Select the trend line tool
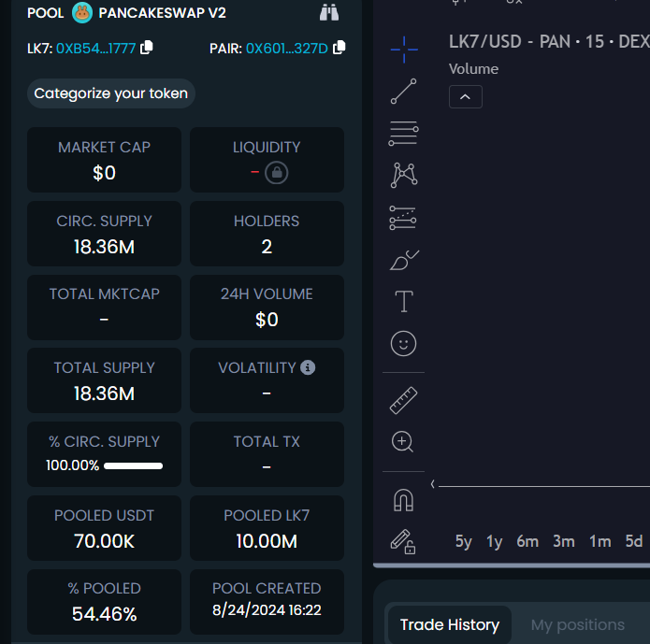This screenshot has width=650, height=644. coord(403,92)
